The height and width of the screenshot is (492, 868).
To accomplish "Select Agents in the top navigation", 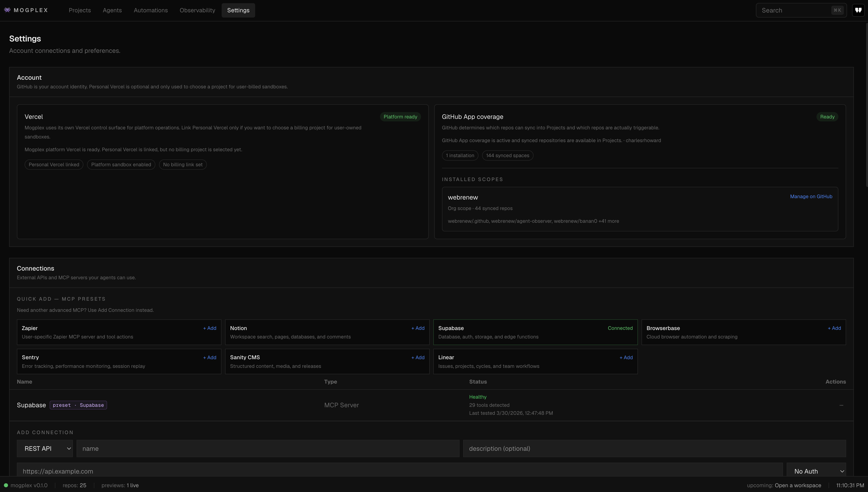I will [112, 10].
